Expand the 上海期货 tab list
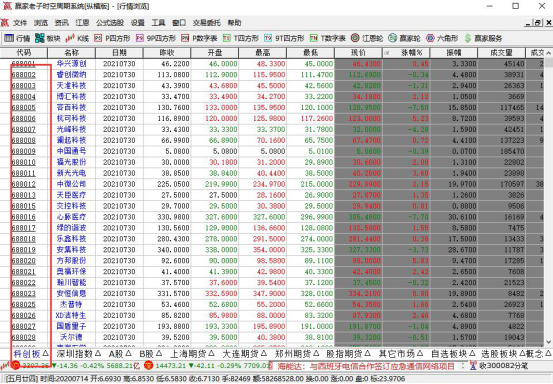Viewport: 553px width, 384px height. pos(211,353)
